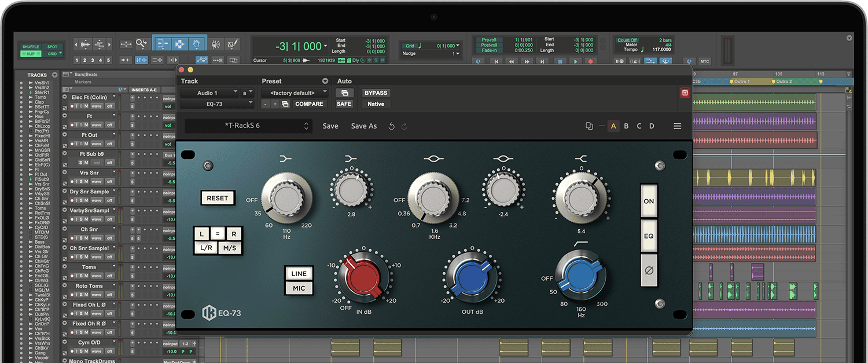Expand the T-RackS 6 preset selector
The height and width of the screenshot is (363, 868).
click(x=248, y=126)
